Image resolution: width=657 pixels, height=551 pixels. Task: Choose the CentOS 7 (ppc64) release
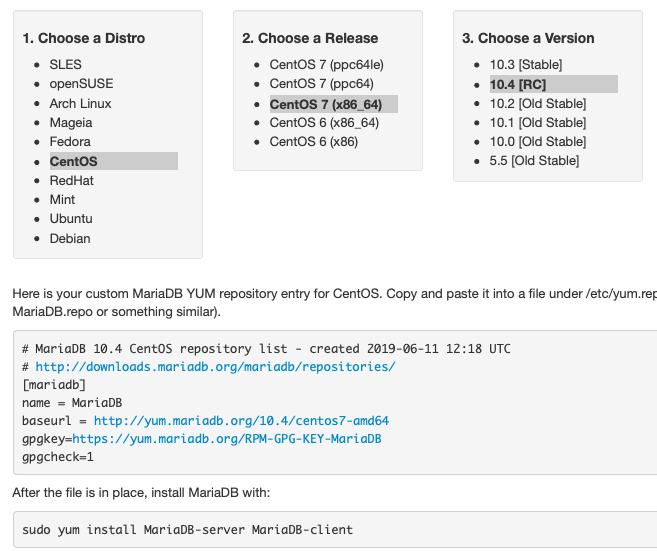(321, 84)
